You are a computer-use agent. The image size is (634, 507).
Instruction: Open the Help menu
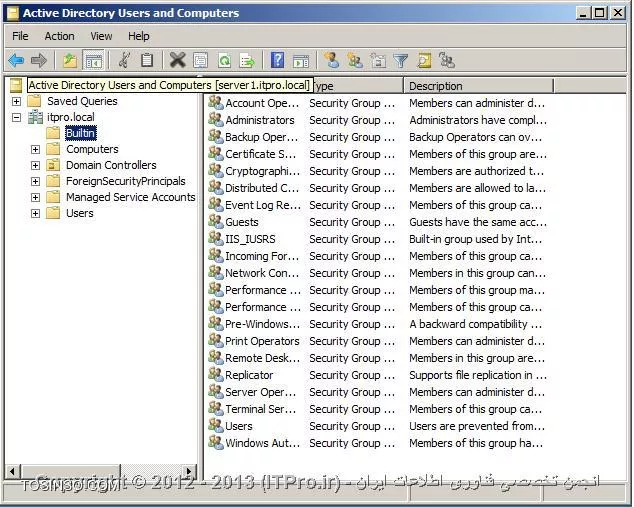tap(139, 36)
